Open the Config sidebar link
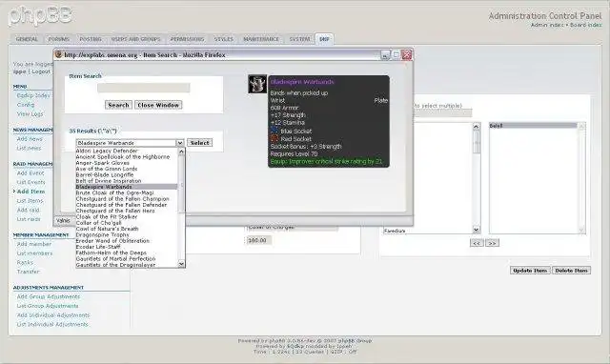 26,105
